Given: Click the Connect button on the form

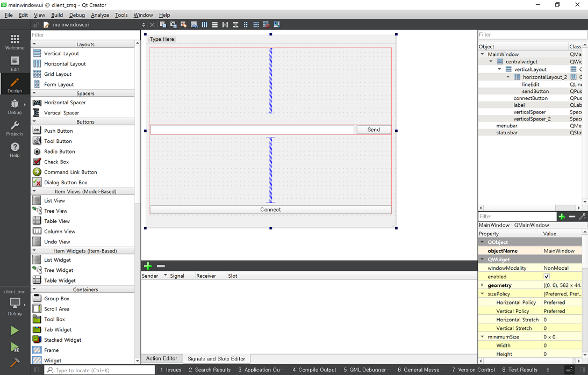Looking at the screenshot, I should 270,210.
